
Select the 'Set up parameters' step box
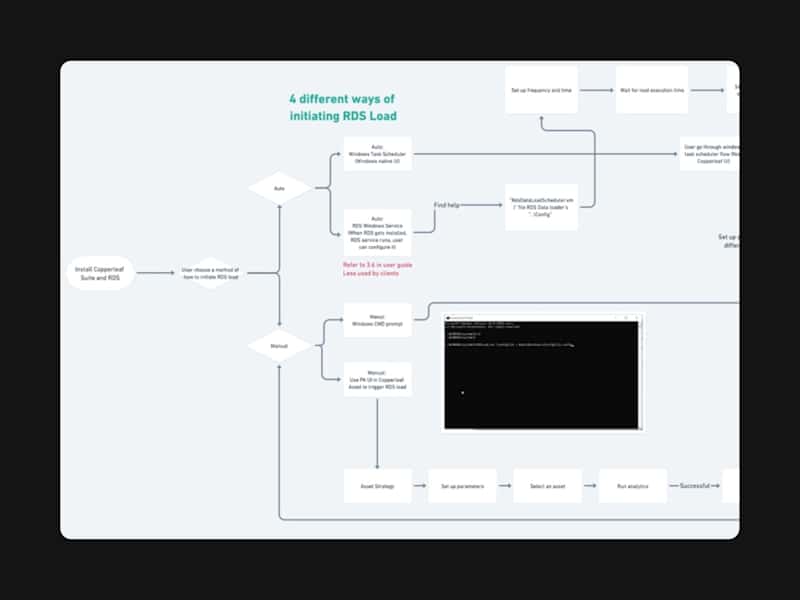[462, 486]
